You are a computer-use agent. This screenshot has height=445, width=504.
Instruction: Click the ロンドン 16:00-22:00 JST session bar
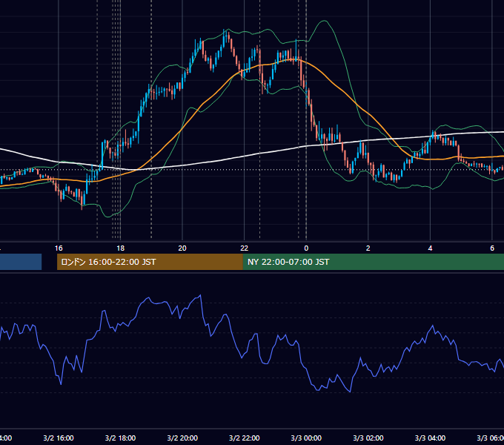click(x=150, y=262)
